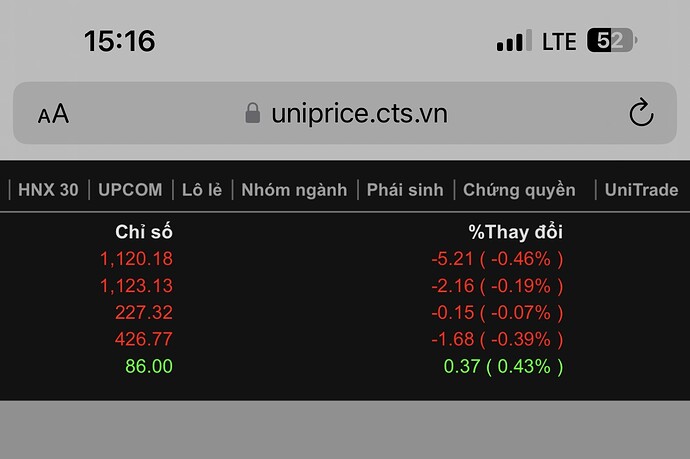Select the green 86.00 index value

point(149,367)
